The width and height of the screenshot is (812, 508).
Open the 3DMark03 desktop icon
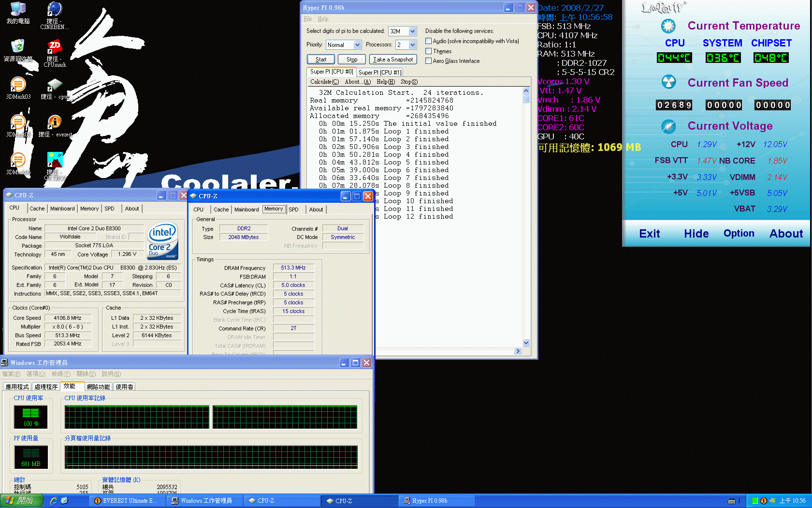tap(18, 85)
